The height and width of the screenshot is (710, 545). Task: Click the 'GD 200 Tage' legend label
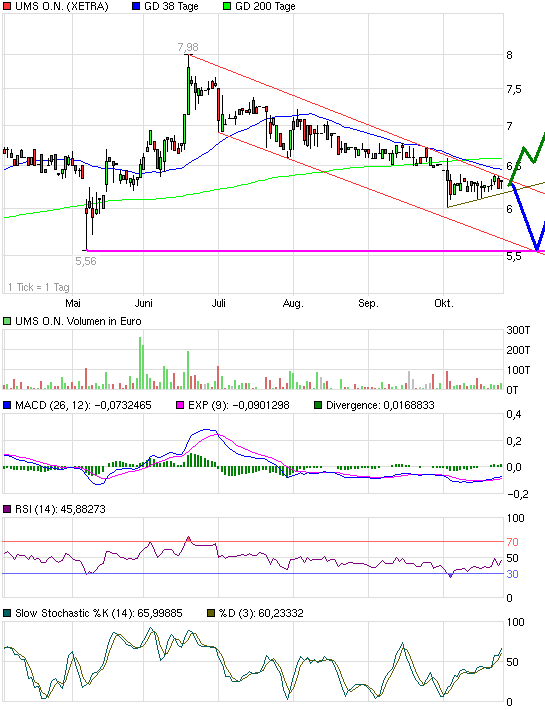coord(265,6)
